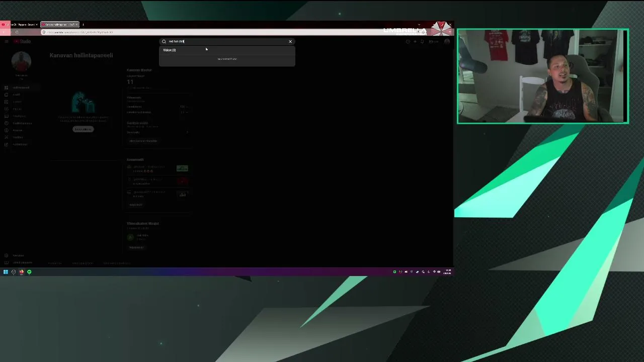This screenshot has width=644, height=362.
Task: Open the first comment's green video thumbnail
Action: click(x=182, y=168)
